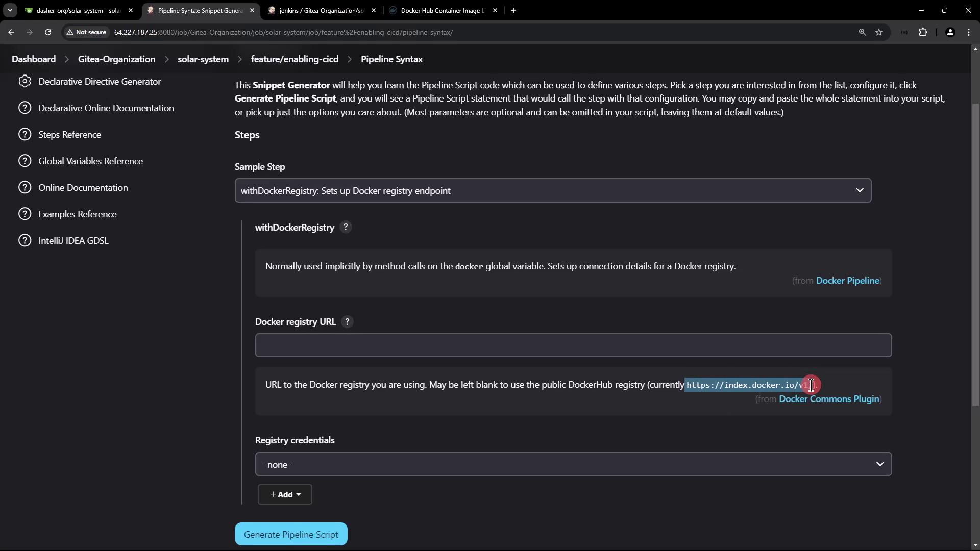Open the tab search chevron in the browser
This screenshot has width=980, height=551.
tap(10, 10)
